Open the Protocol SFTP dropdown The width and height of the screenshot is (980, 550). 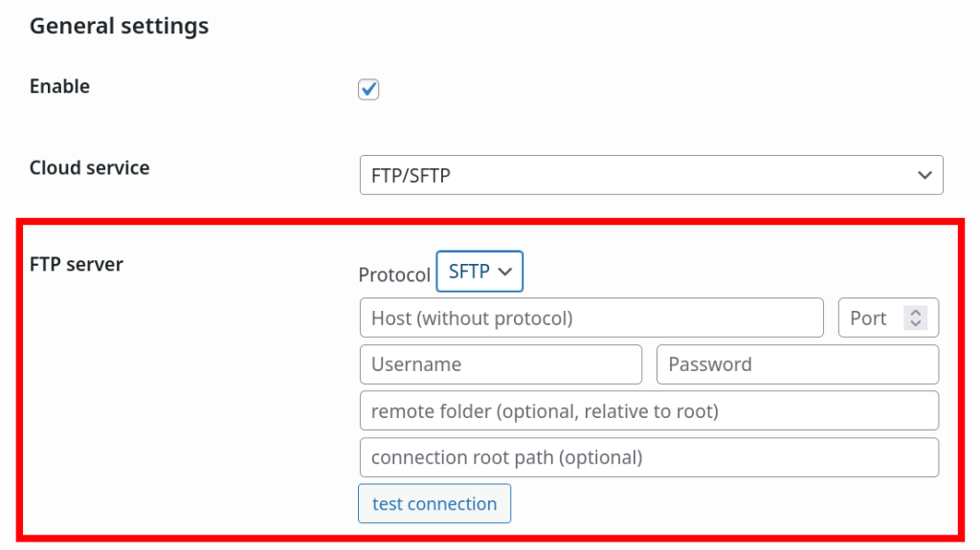[x=479, y=272]
